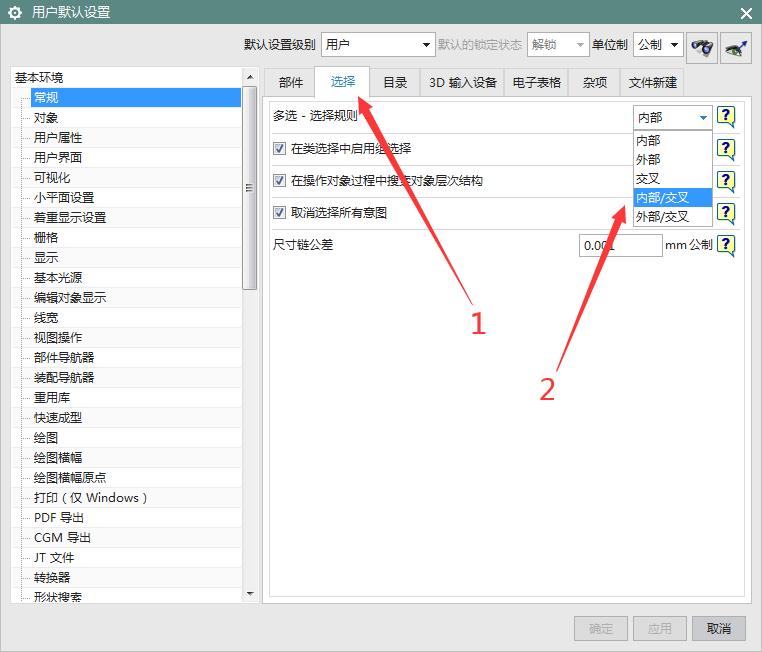Switch to the 选择 tab
This screenshot has height=652, width=762.
(x=343, y=82)
